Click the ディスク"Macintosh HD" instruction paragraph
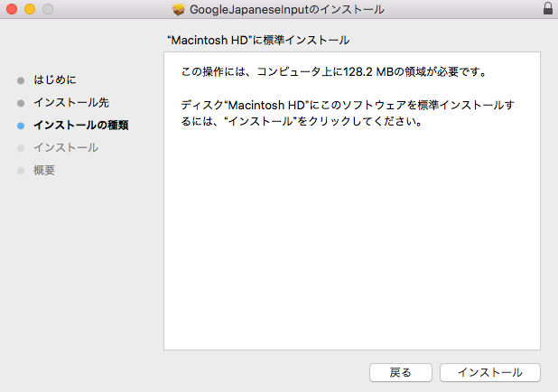 tap(348, 114)
